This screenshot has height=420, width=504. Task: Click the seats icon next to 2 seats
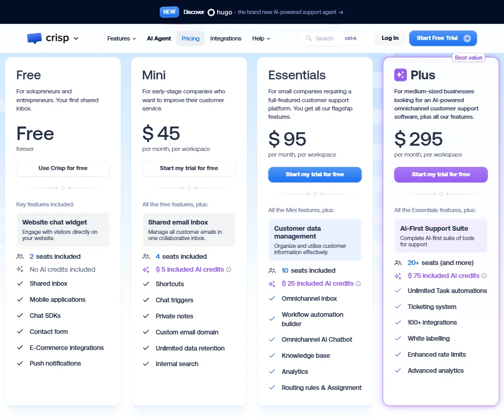tap(20, 257)
